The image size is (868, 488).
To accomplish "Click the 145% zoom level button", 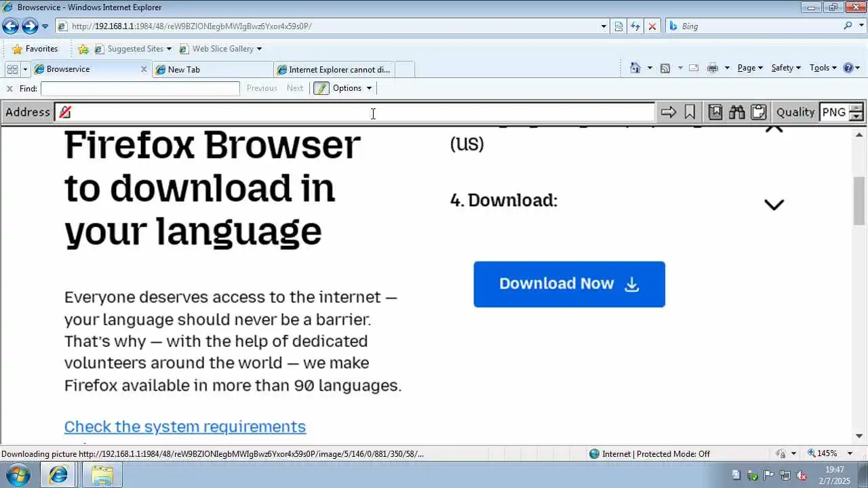I will point(822,453).
